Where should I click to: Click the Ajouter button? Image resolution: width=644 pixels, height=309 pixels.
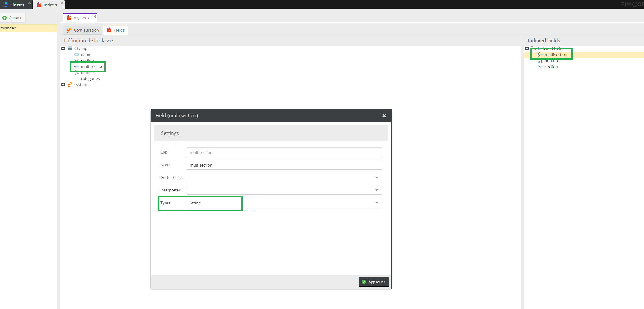[13, 17]
